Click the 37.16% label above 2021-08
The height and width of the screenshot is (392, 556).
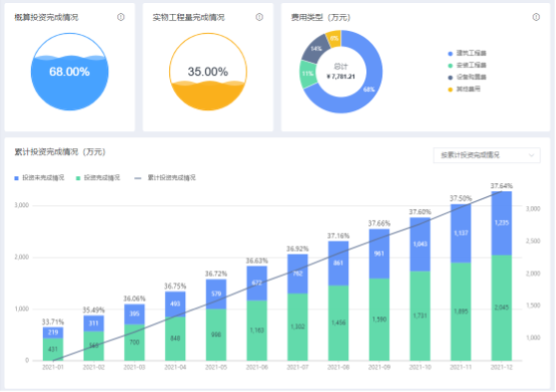(338, 236)
